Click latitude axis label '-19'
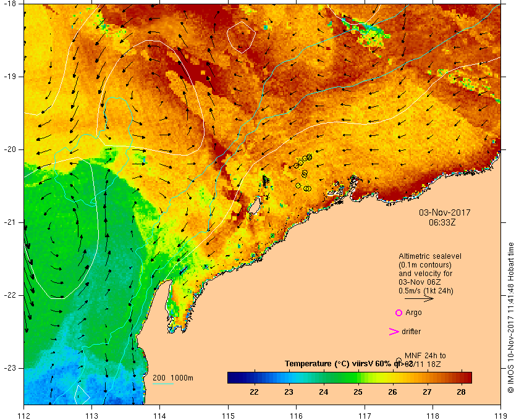Screen dimensions: 519x420 tap(9, 77)
